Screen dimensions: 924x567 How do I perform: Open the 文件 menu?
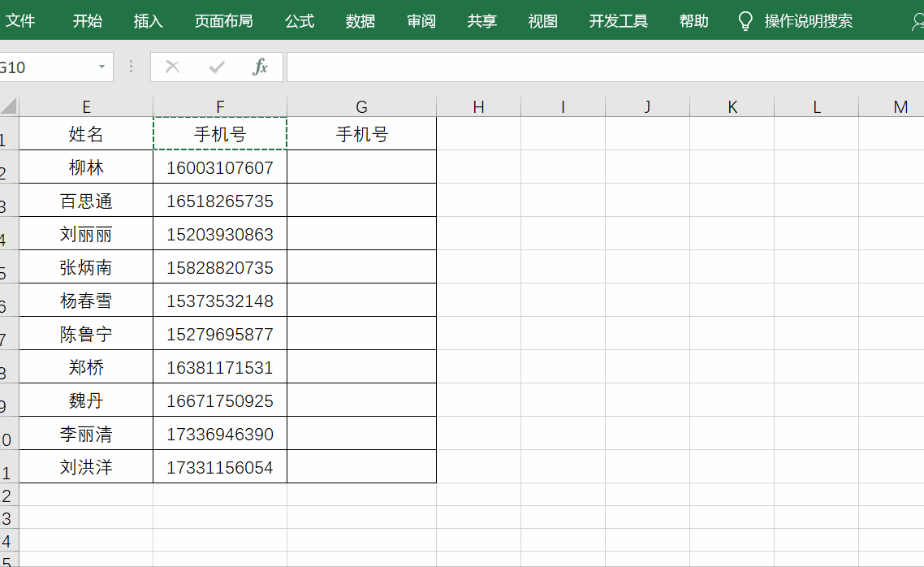coord(24,21)
